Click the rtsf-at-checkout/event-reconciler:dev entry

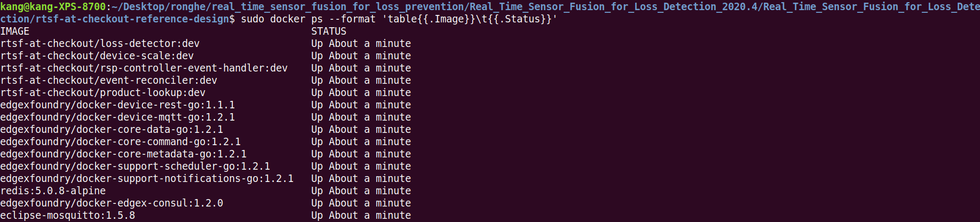tap(109, 81)
